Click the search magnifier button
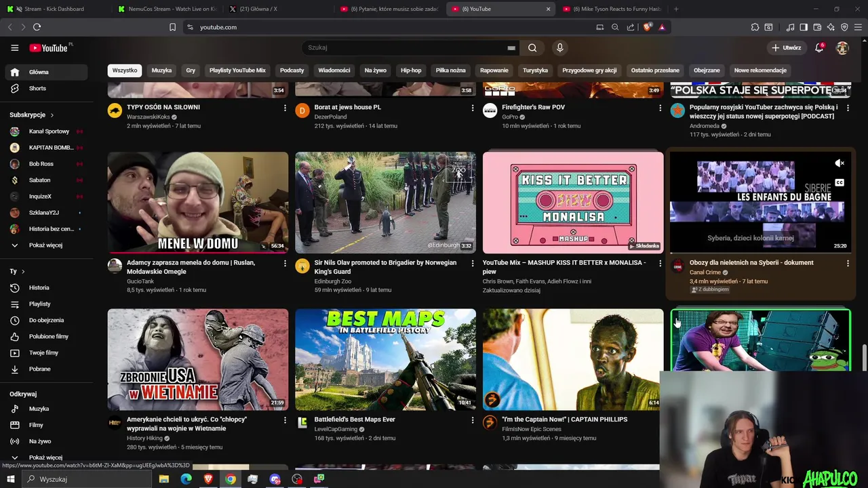 [532, 47]
